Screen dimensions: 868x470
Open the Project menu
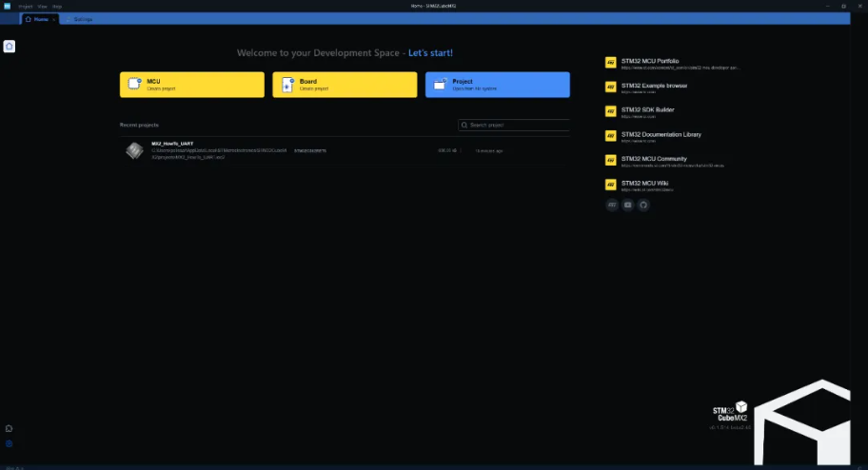pyautogui.click(x=26, y=6)
